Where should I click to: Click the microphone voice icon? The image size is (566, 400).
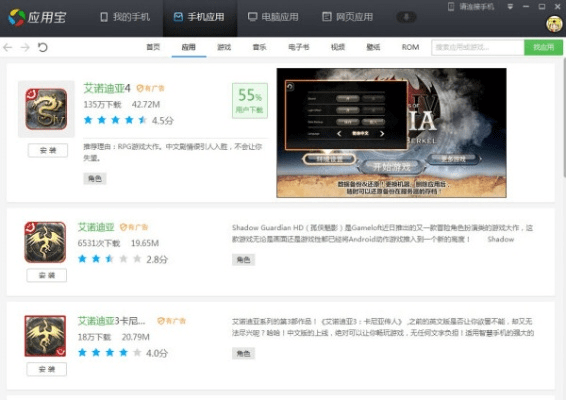click(406, 17)
